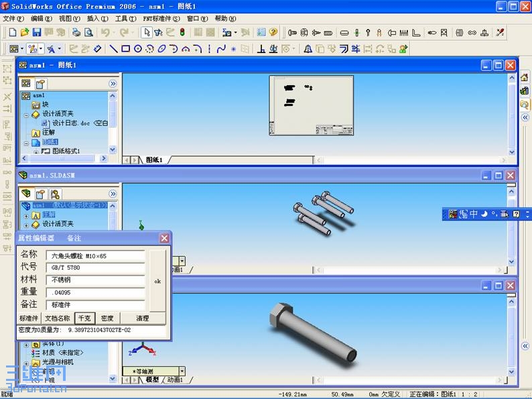
Task: Open the Design Library task pane icon
Action: (525, 91)
